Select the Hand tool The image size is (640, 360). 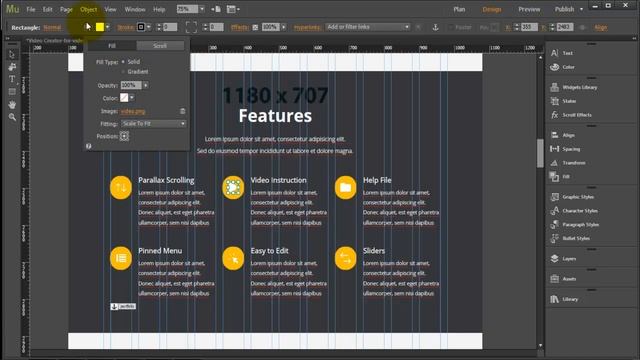pyautogui.click(x=12, y=105)
